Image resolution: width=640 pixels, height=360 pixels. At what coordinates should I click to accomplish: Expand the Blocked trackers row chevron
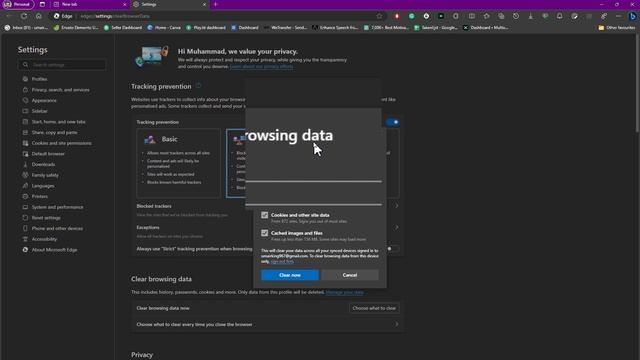pos(396,206)
